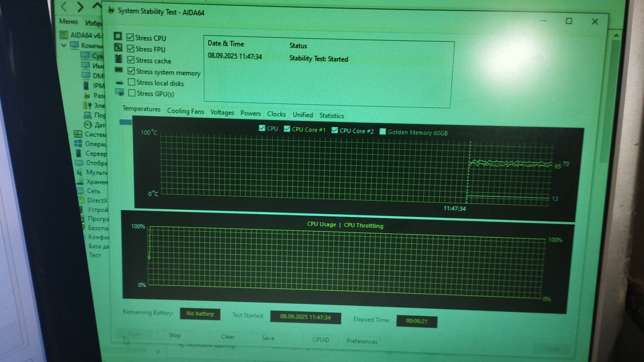
Task: Click the AIDA64 flame icon in title bar
Action: coord(111,11)
